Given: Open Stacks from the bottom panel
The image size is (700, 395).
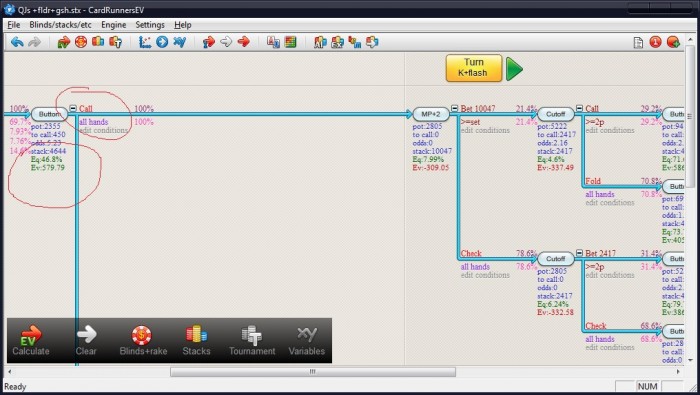Looking at the screenshot, I should [196, 341].
